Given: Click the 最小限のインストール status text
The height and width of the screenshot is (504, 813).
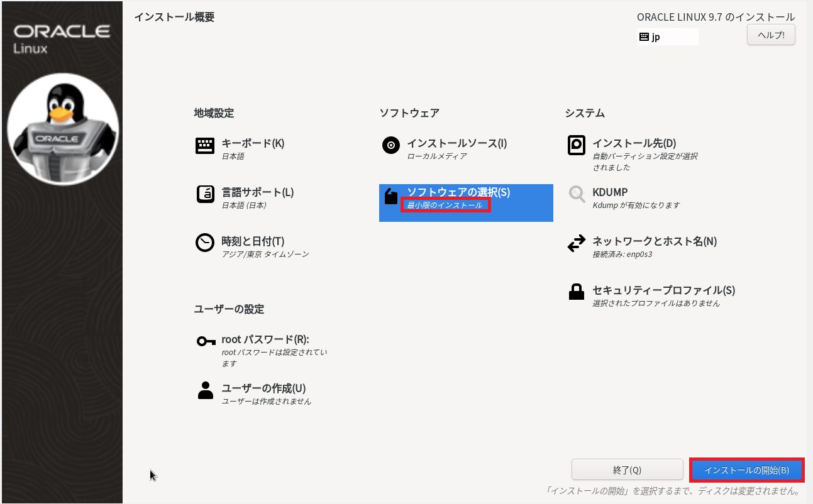Looking at the screenshot, I should [x=445, y=205].
